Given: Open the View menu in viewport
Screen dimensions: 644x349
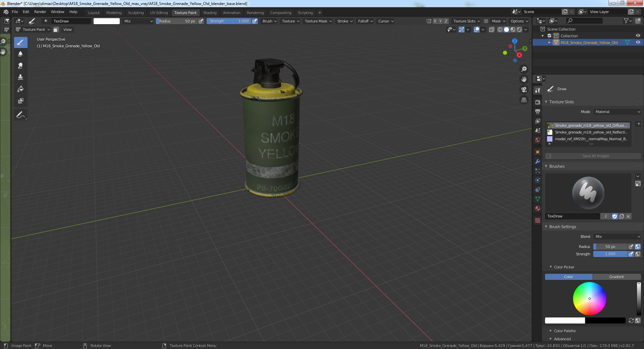Looking at the screenshot, I should tap(67, 30).
